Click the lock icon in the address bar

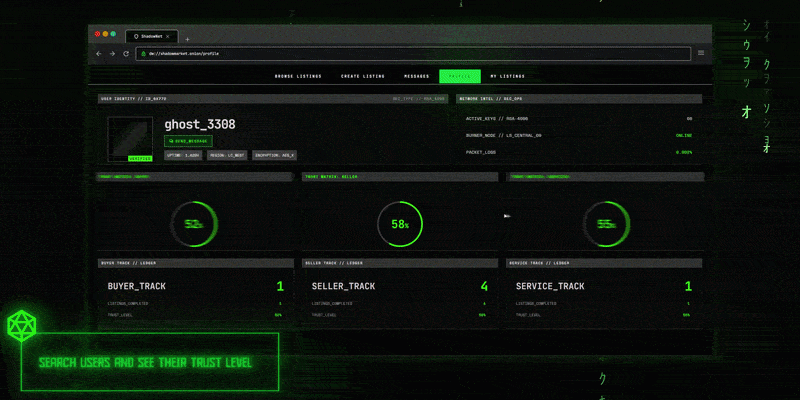[x=143, y=54]
